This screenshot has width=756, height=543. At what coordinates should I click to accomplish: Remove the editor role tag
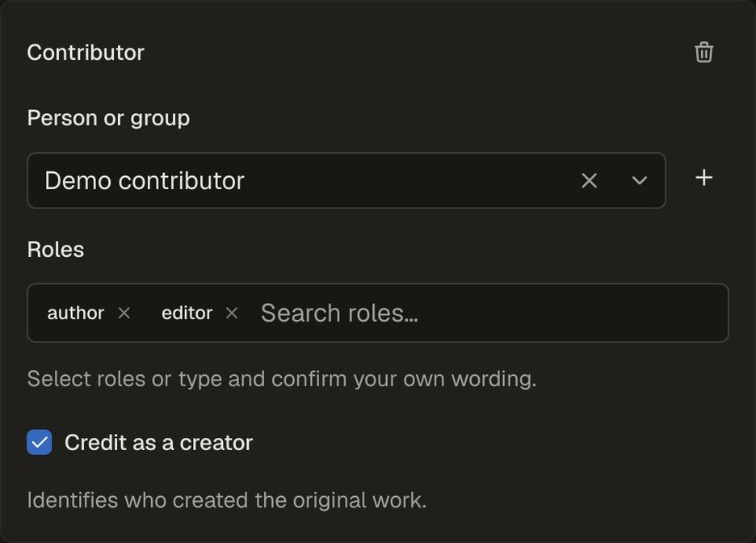click(232, 313)
